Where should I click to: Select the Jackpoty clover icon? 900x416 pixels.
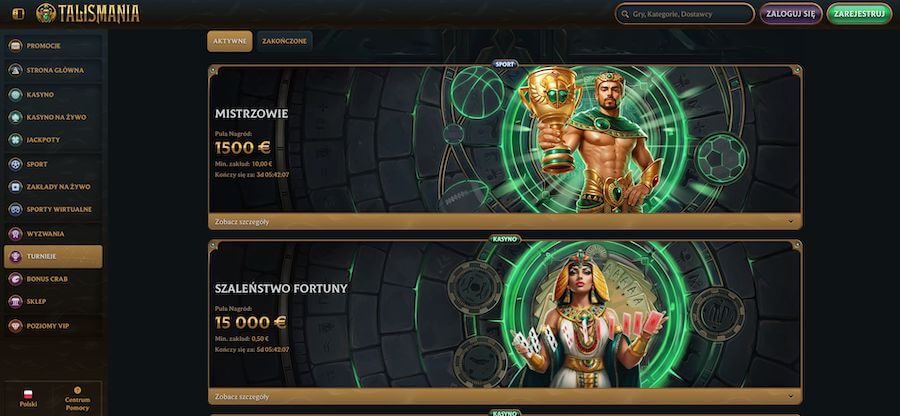tap(15, 139)
